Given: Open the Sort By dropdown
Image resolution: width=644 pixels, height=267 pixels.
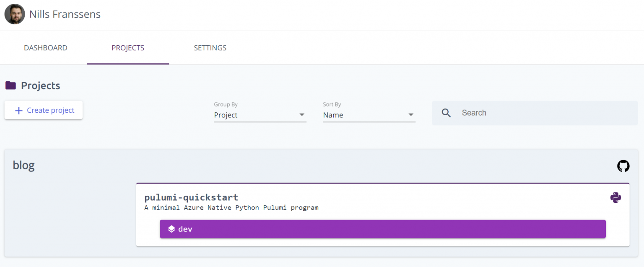Looking at the screenshot, I should pos(369,115).
